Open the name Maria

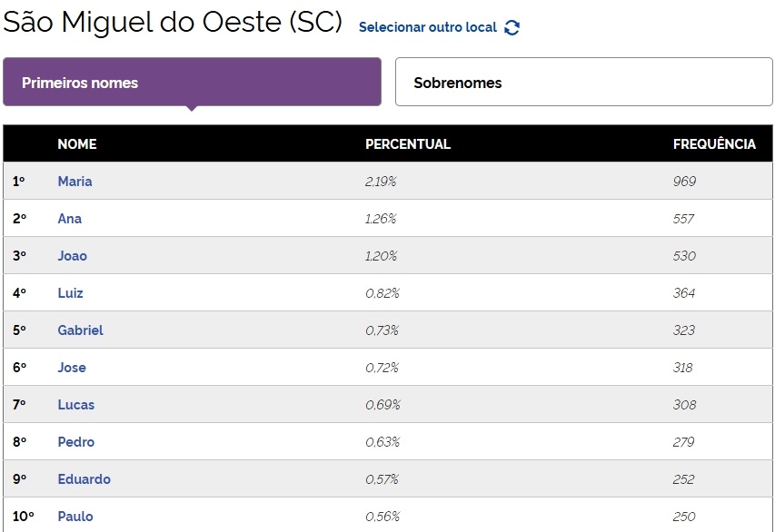[x=75, y=182]
